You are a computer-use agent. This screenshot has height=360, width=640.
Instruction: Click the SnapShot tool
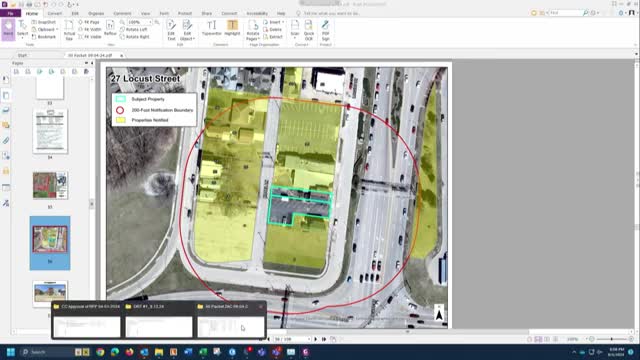[x=44, y=22]
